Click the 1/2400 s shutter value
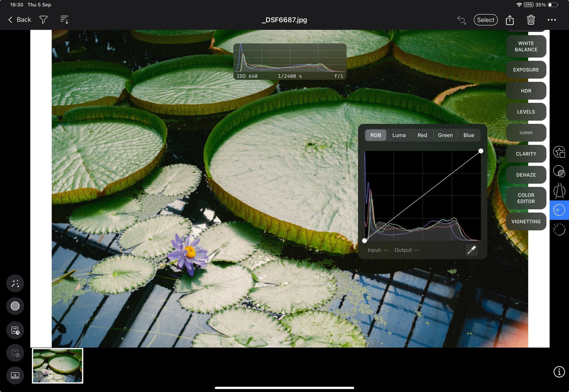 click(x=290, y=76)
